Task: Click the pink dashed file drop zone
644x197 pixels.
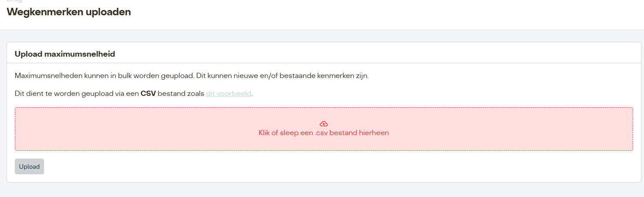Action: click(324, 129)
